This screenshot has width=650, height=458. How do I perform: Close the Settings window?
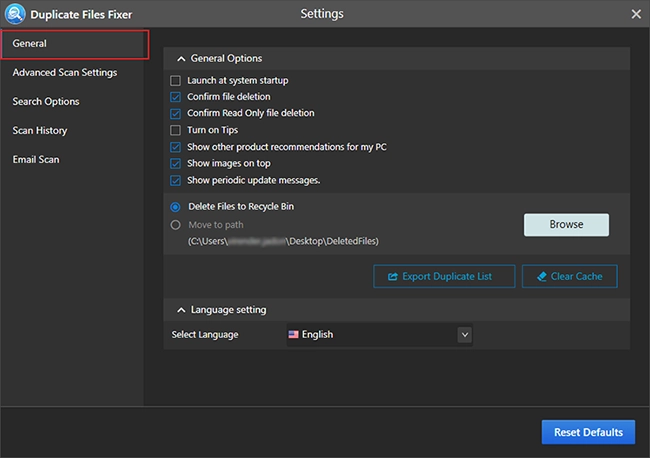tap(636, 15)
